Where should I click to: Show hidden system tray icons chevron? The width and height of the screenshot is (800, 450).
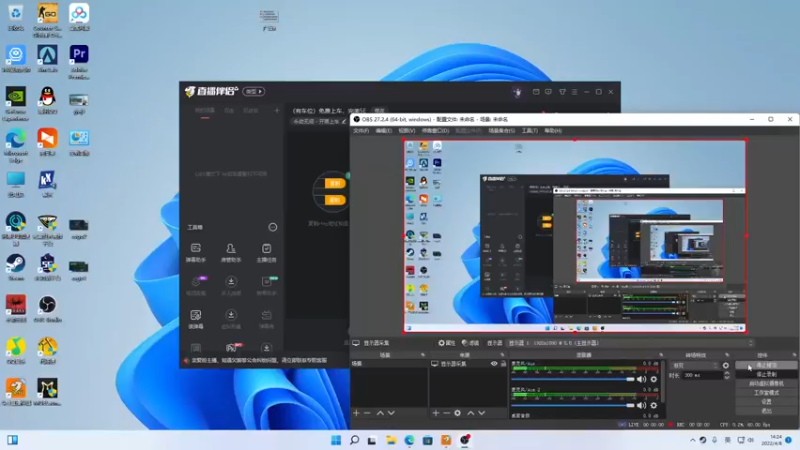coord(692,440)
